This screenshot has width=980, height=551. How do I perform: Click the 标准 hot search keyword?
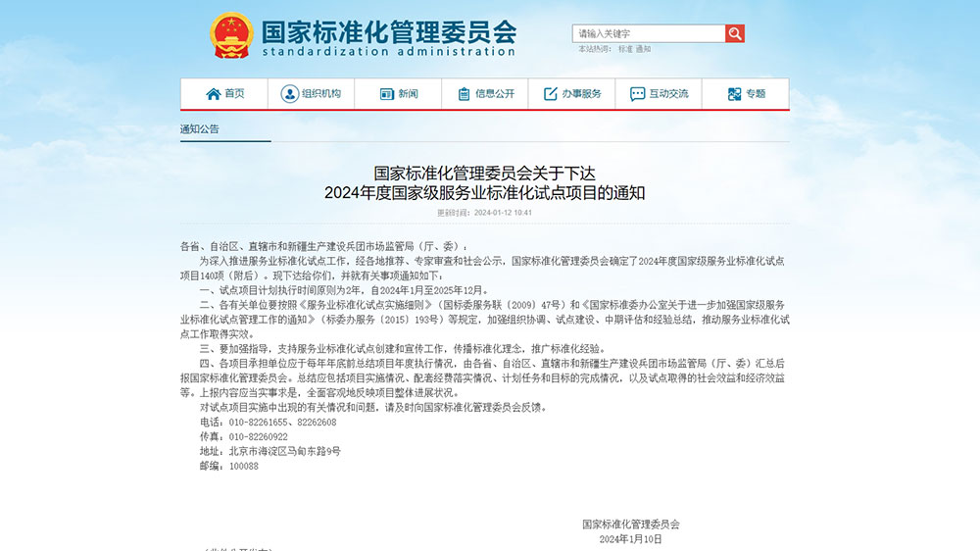pos(625,49)
